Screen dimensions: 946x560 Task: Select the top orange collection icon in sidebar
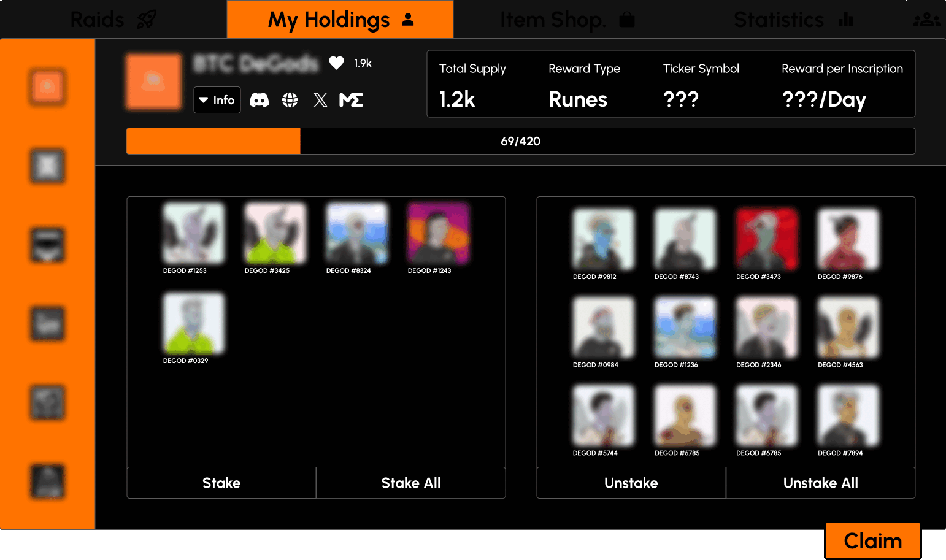click(47, 86)
